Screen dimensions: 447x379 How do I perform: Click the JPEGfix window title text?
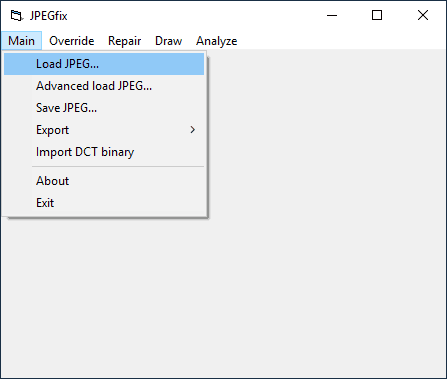[x=49, y=16]
